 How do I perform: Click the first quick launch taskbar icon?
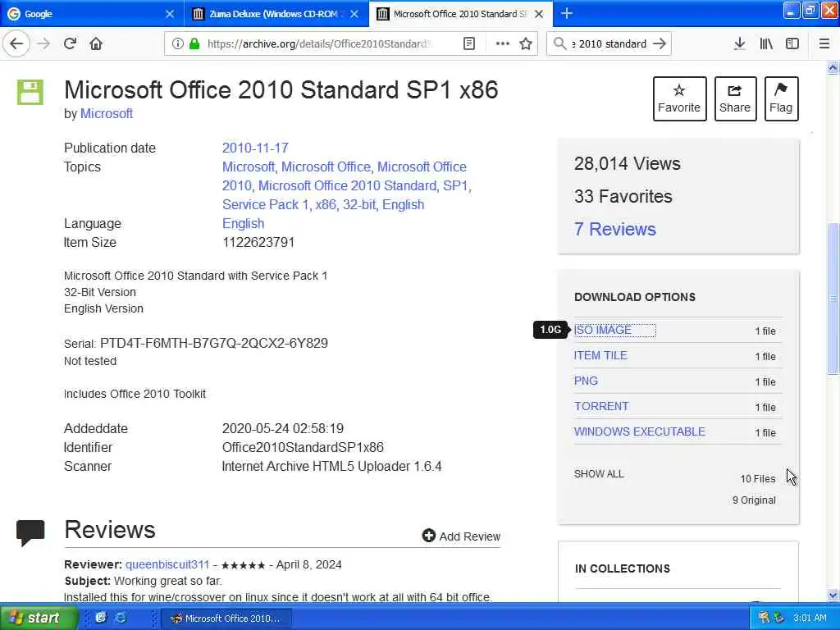click(x=101, y=618)
